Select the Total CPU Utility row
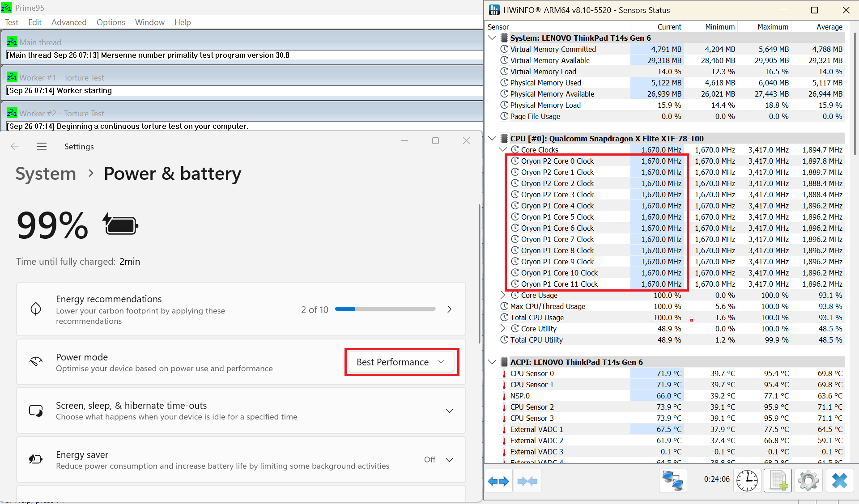 click(x=671, y=340)
